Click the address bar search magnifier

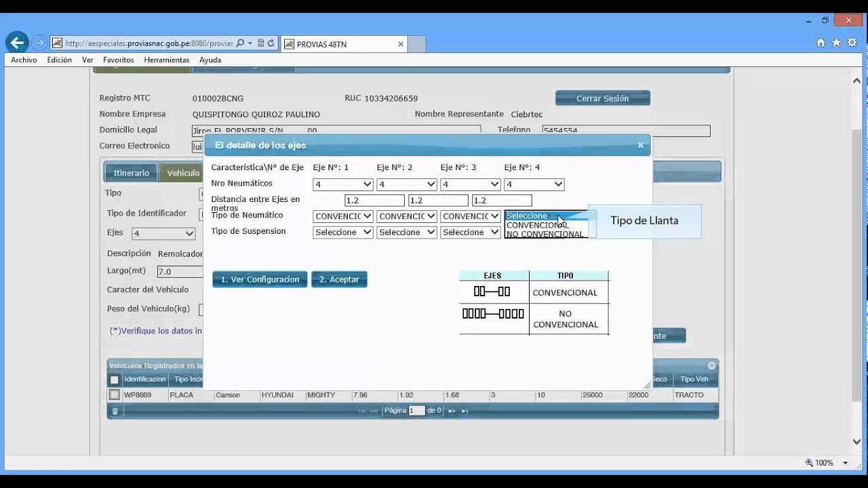tap(240, 43)
